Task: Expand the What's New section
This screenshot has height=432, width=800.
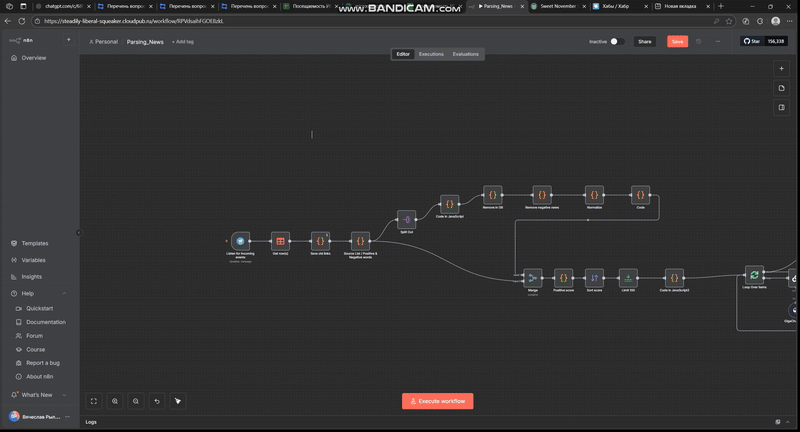Action: click(65, 395)
